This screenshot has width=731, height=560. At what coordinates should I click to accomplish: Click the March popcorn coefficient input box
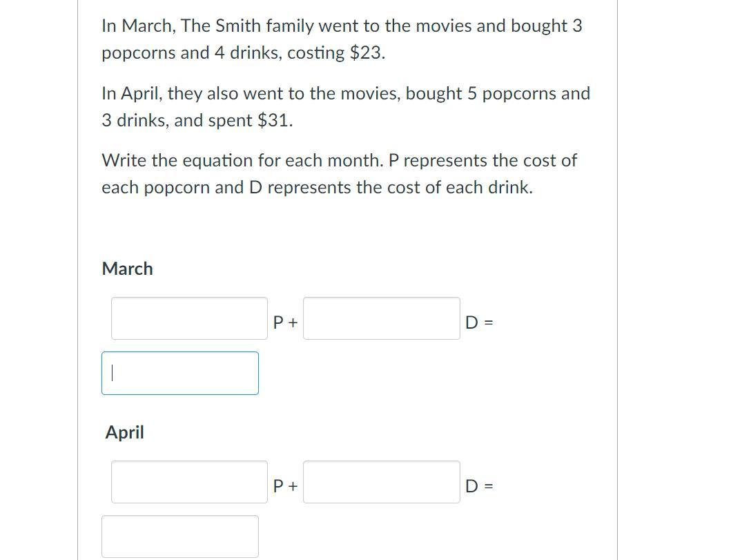[x=189, y=318]
